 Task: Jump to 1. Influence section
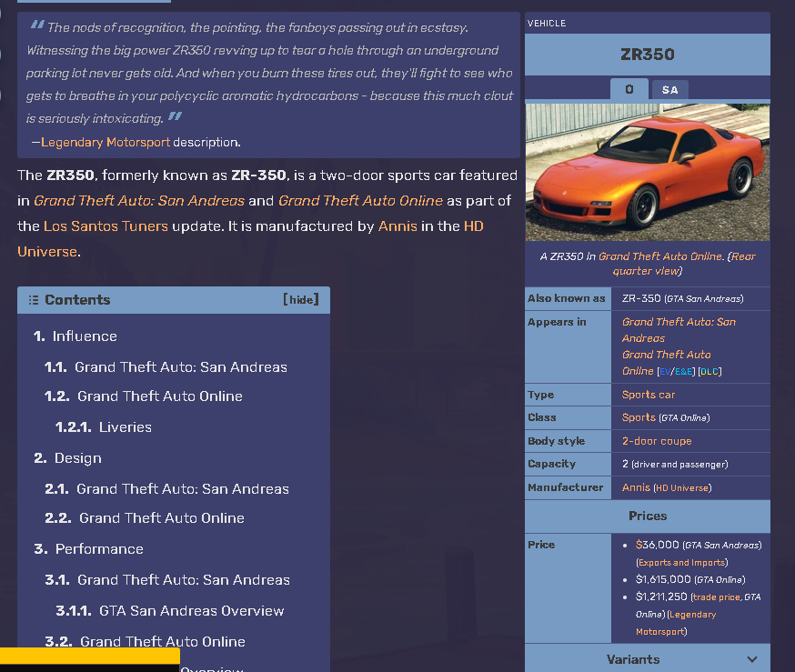(75, 336)
